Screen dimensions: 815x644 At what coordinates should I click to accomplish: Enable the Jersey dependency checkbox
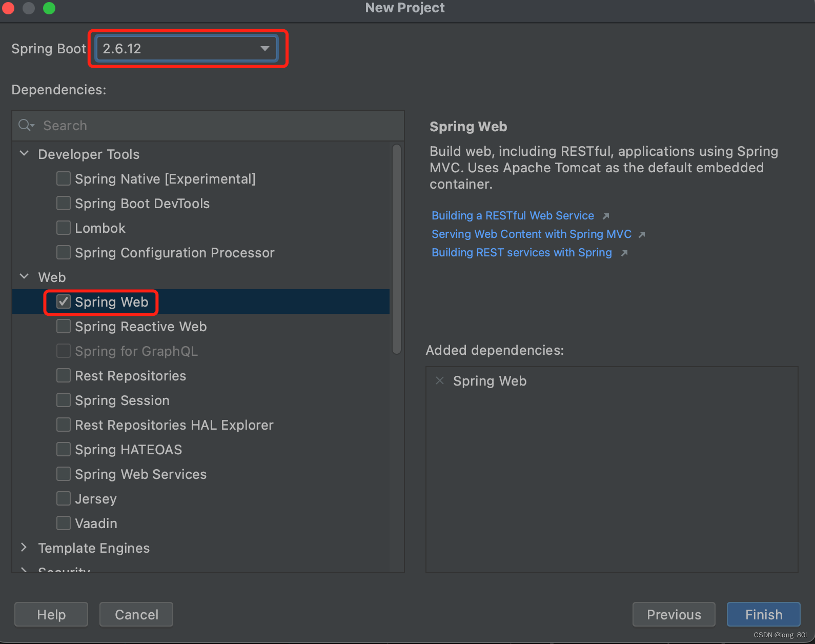tap(64, 498)
